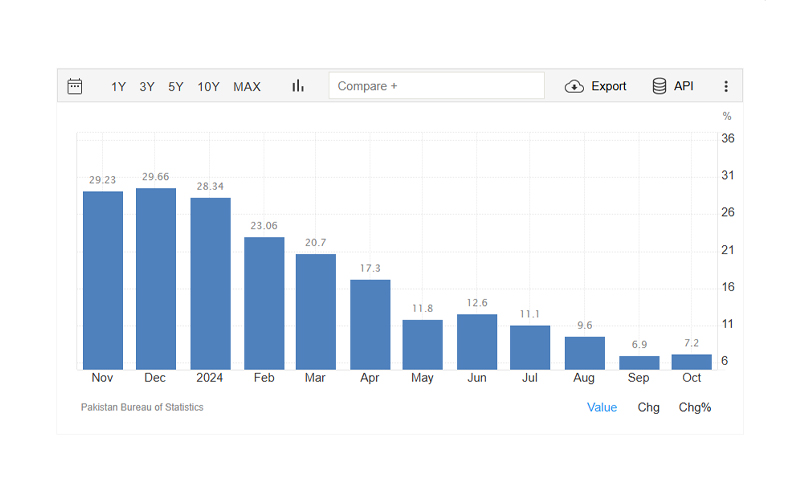Viewport: 800px width, 480px height.
Task: Click the y-axis tick 21
Action: point(728,250)
